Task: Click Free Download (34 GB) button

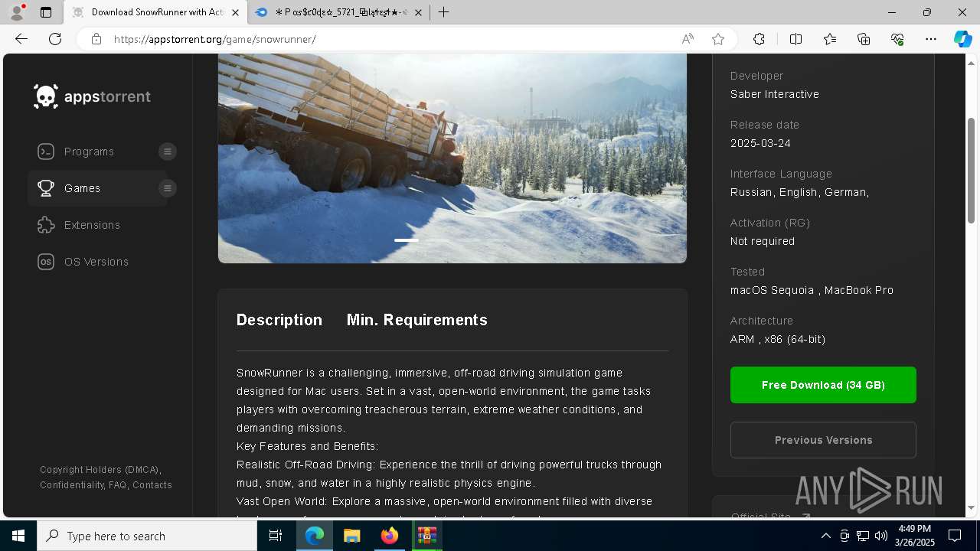Action: (823, 385)
